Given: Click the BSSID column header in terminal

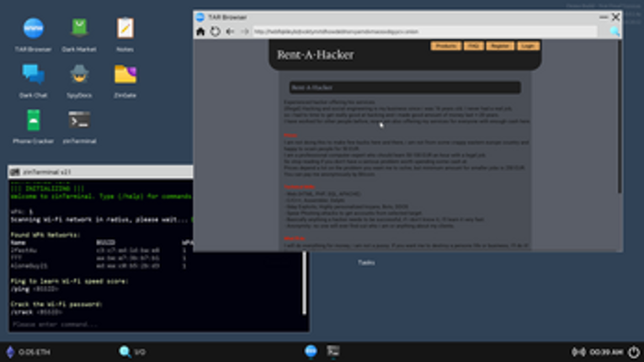Looking at the screenshot, I should coord(105,242).
